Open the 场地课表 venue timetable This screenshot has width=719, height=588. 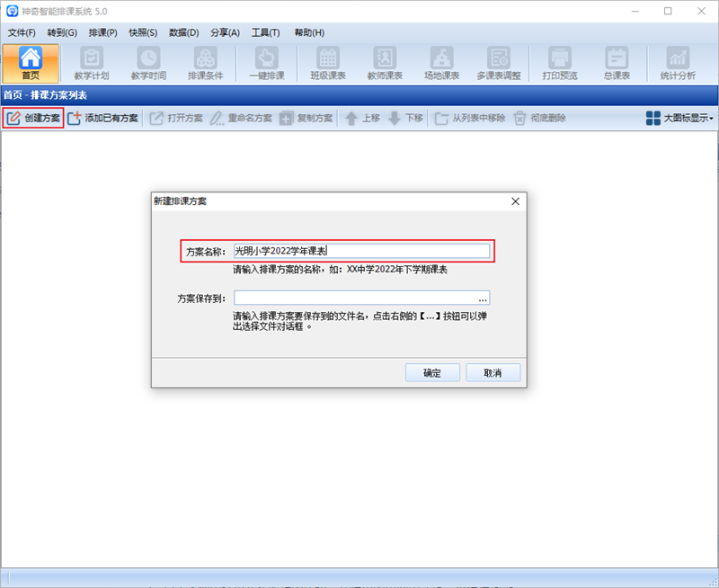pyautogui.click(x=441, y=63)
